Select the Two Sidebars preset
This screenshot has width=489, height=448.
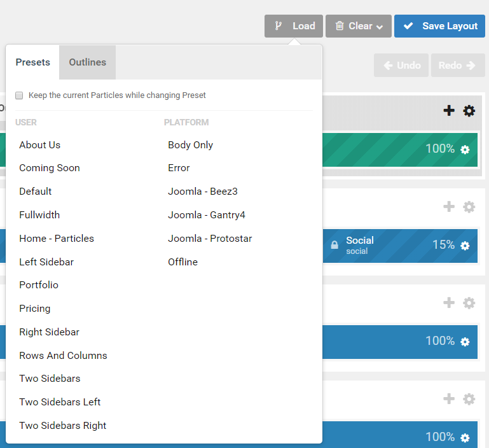coord(50,379)
